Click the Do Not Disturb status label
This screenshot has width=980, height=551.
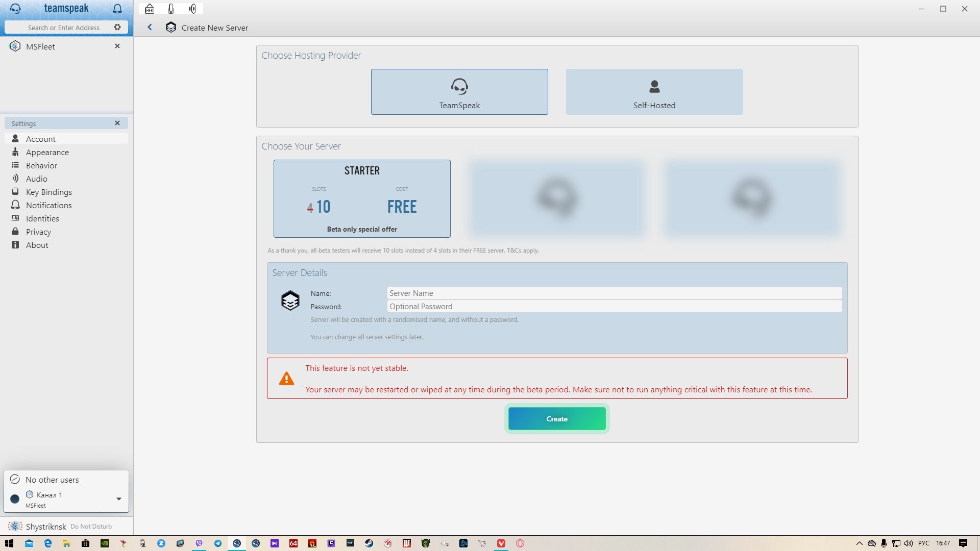click(91, 527)
